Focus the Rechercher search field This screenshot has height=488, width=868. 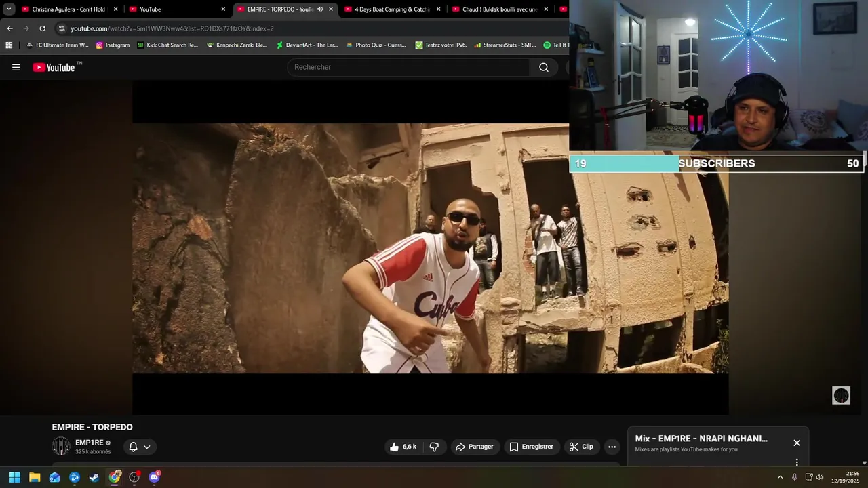409,67
